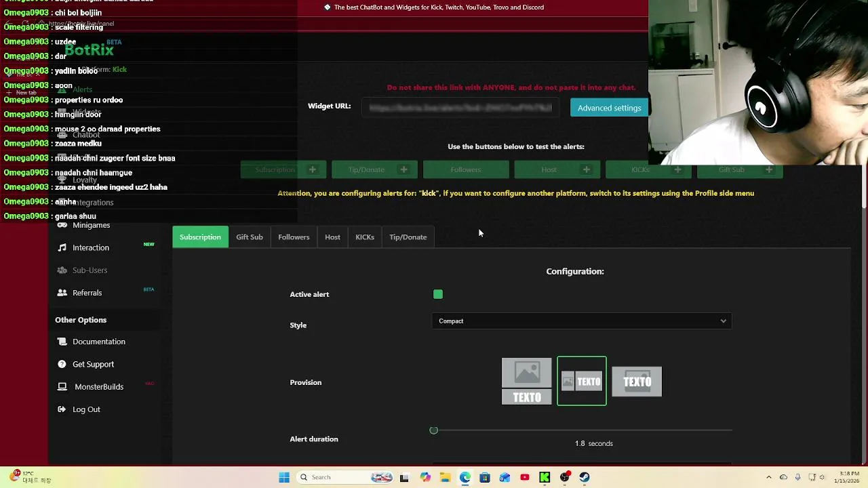Screen dimensions: 868x488
Task: Click the plus on KICKs test button
Action: (677, 169)
